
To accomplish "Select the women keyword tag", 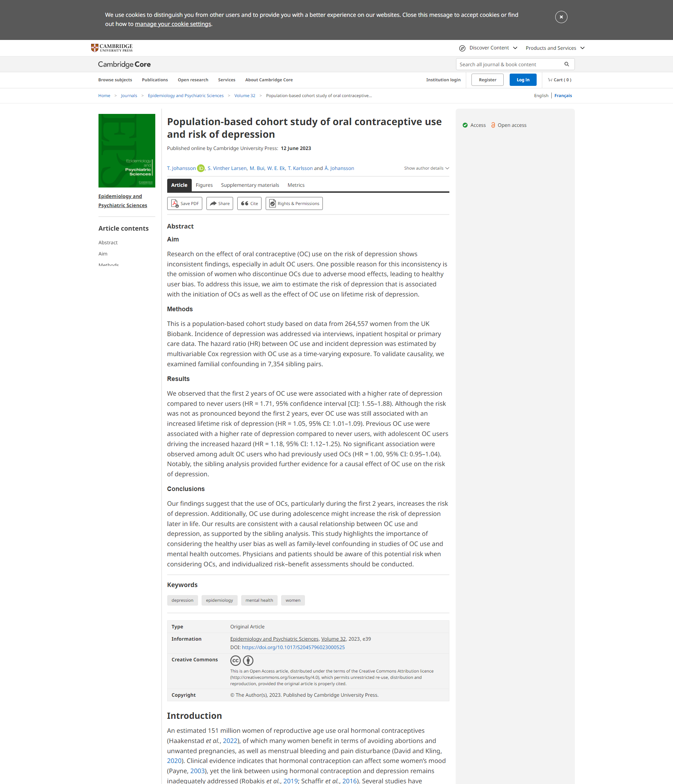I will point(293,600).
